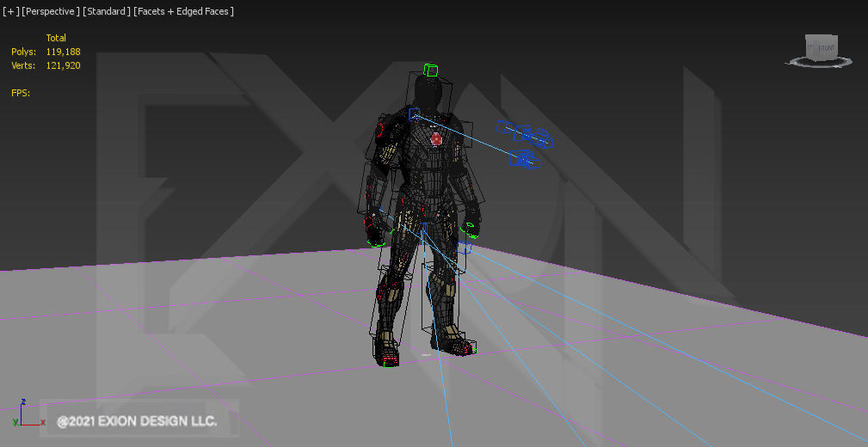
Task: Click the Polys count value 119,188
Action: click(x=63, y=52)
